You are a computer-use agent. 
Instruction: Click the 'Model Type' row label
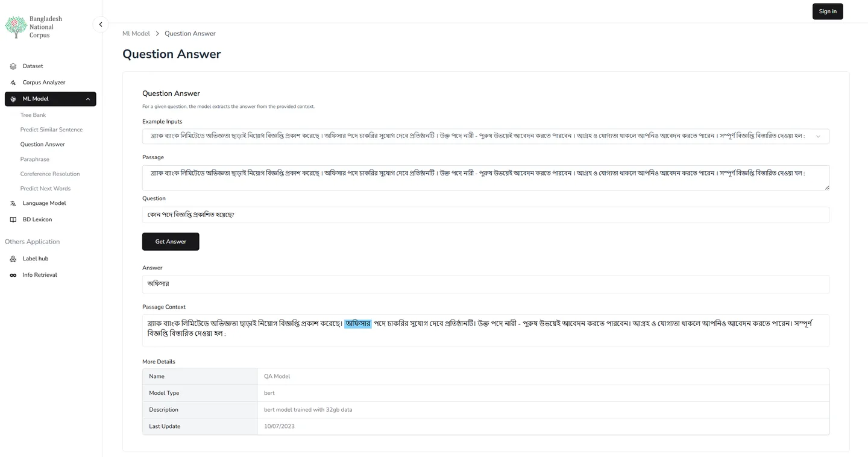tap(164, 393)
